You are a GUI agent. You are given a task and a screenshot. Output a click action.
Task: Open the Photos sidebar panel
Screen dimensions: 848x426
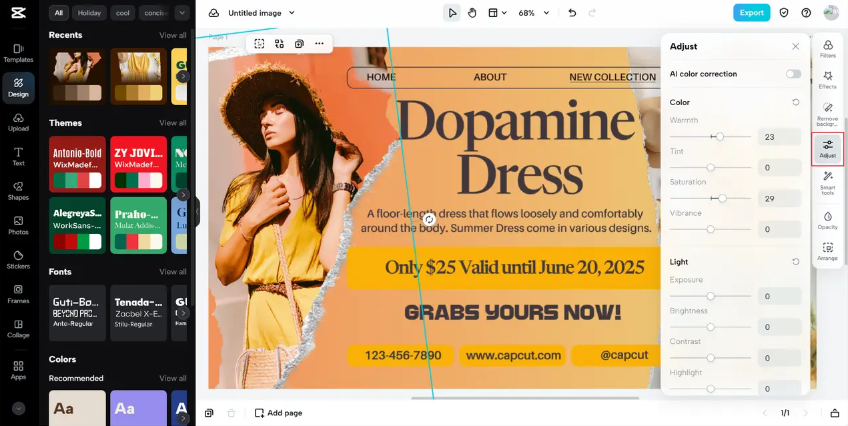point(18,225)
